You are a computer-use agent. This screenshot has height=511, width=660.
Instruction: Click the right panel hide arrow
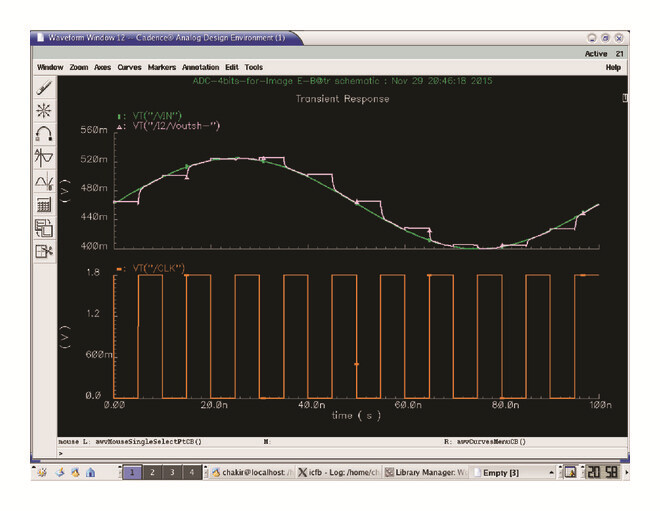(626, 473)
